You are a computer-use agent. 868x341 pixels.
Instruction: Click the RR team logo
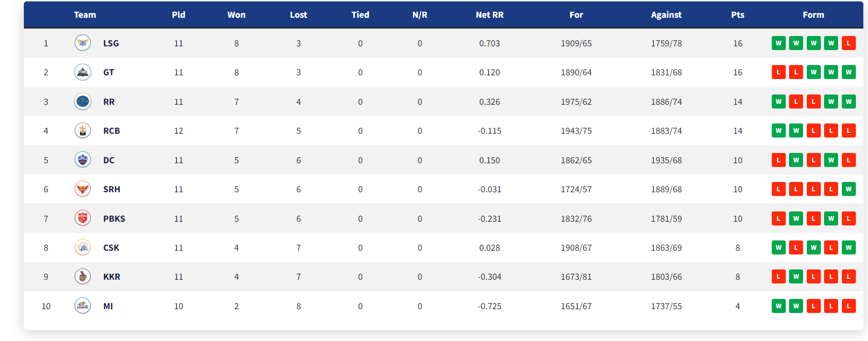coord(83,102)
